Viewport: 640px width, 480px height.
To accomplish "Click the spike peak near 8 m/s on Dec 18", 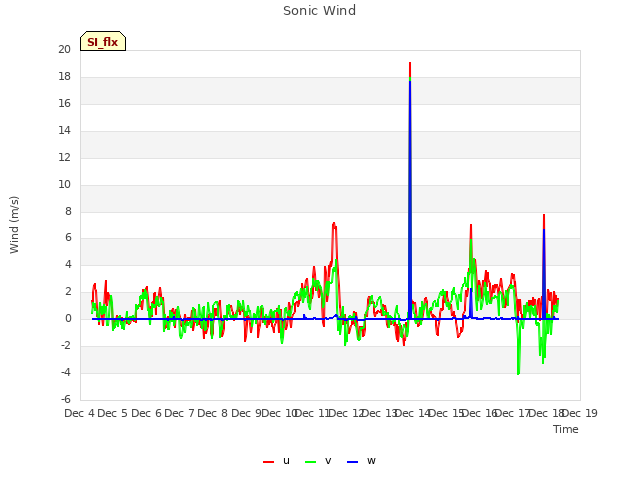I will 544,215.
